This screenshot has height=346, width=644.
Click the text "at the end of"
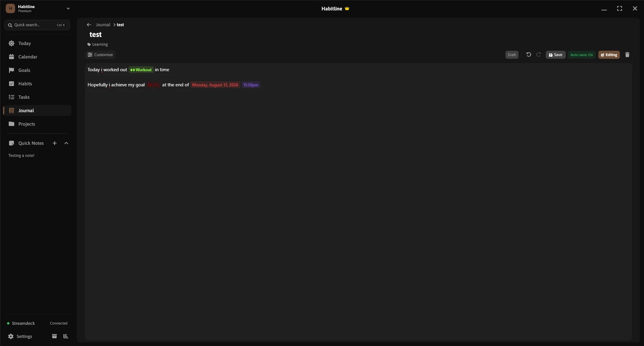point(176,85)
